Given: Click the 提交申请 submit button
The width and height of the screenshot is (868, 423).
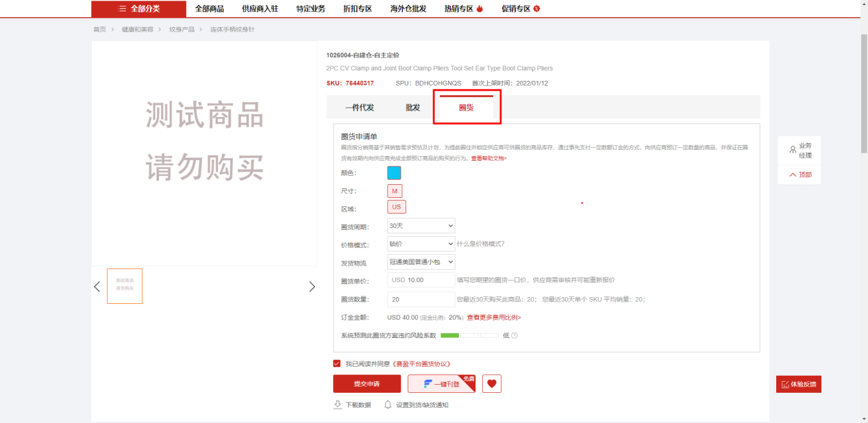Looking at the screenshot, I should pos(367,384).
